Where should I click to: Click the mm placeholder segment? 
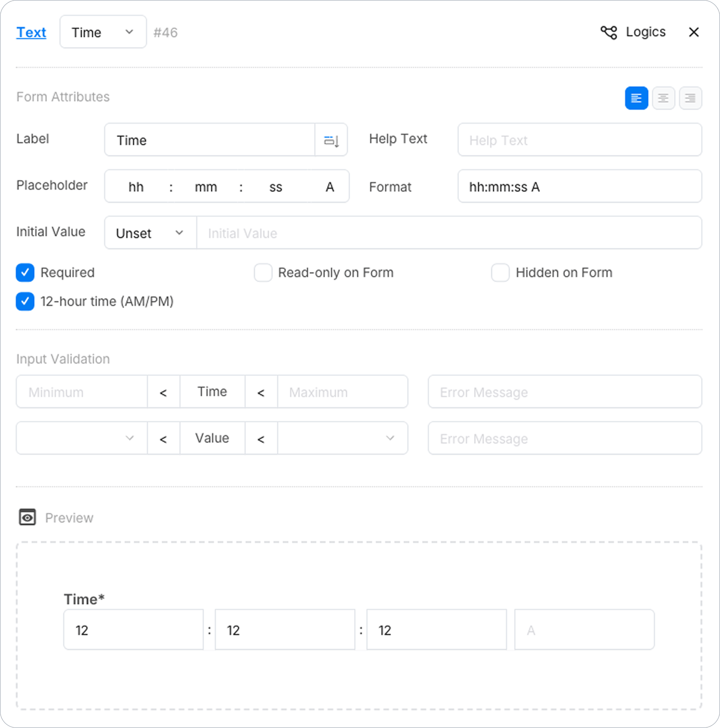(x=206, y=187)
